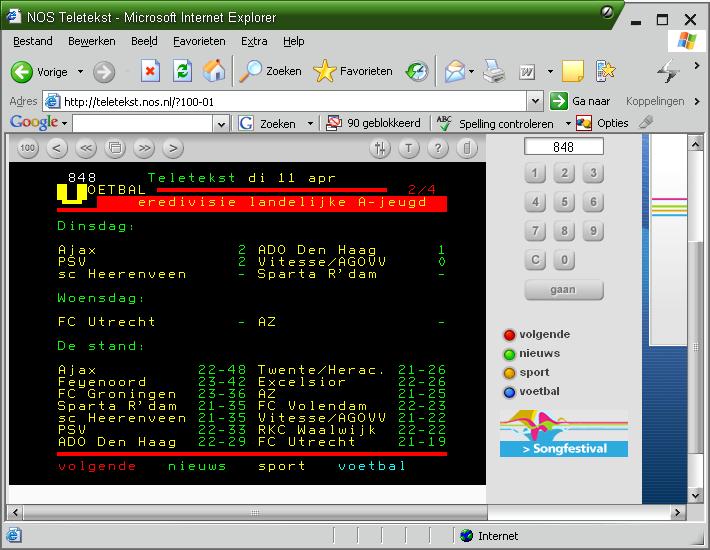Click keypad digit 0 button
The height and width of the screenshot is (550, 710).
coord(564,260)
